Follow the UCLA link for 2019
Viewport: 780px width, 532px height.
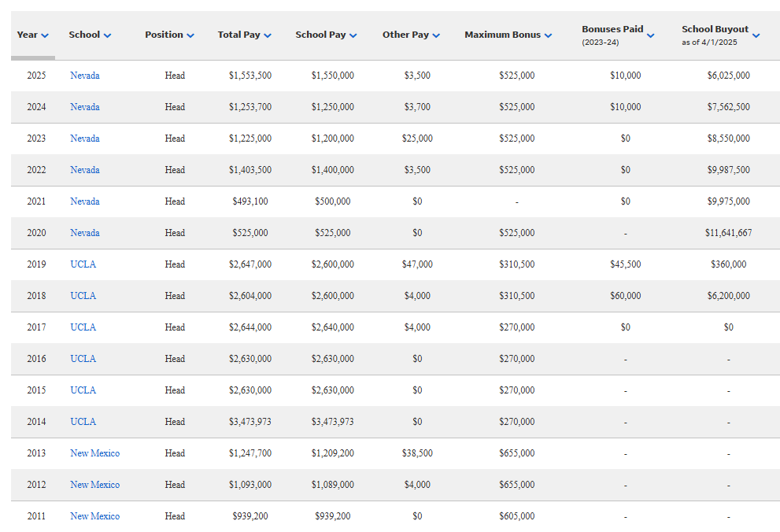(x=83, y=264)
